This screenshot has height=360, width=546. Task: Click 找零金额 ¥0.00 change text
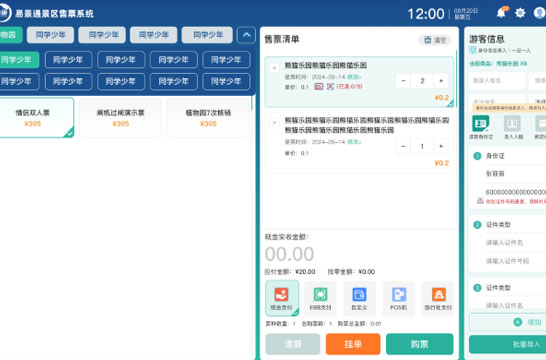click(x=351, y=272)
